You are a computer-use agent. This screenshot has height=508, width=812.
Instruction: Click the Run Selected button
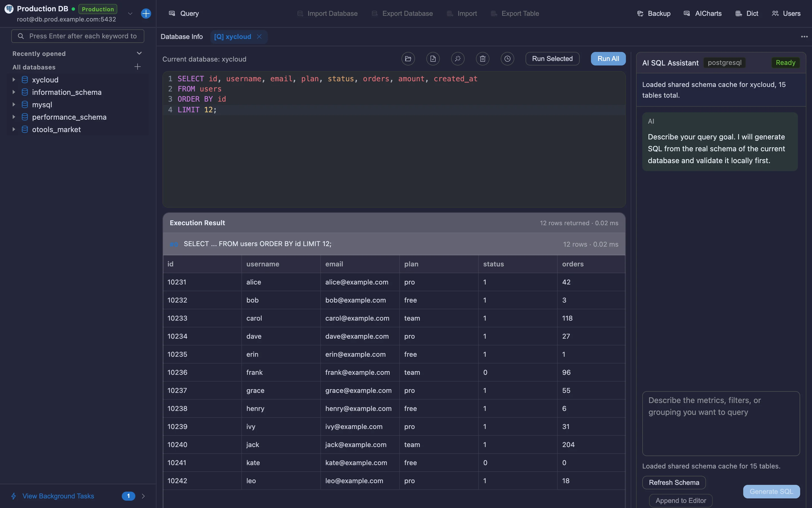552,59
